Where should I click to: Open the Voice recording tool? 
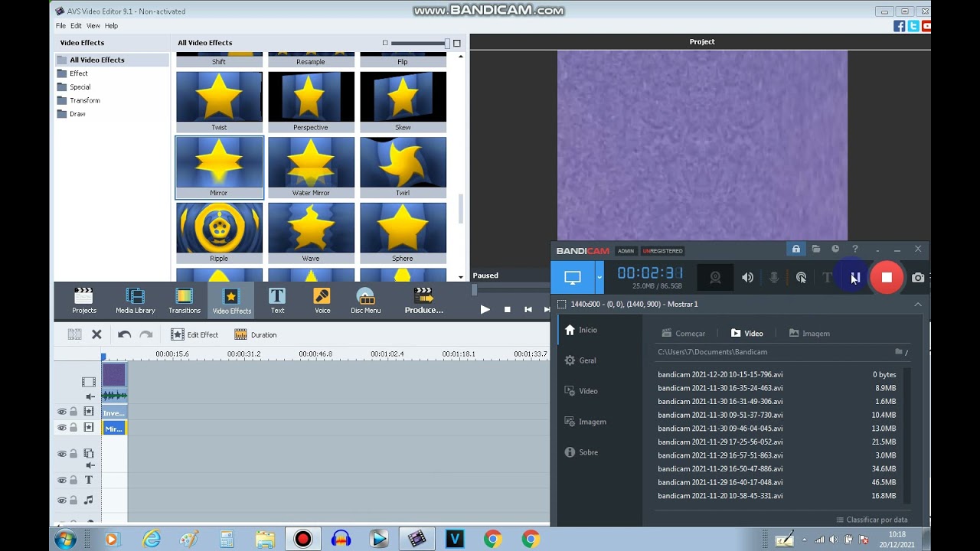[322, 301]
